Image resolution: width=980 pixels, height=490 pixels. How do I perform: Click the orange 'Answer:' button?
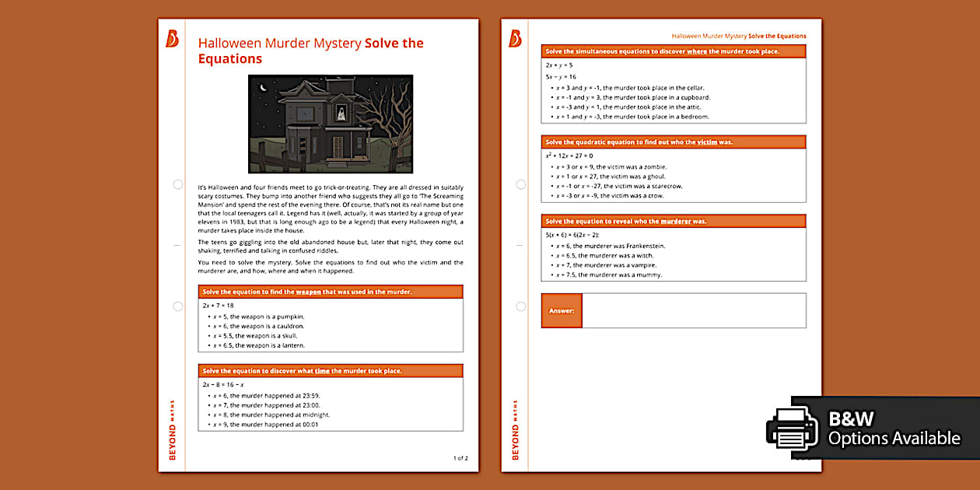562,310
